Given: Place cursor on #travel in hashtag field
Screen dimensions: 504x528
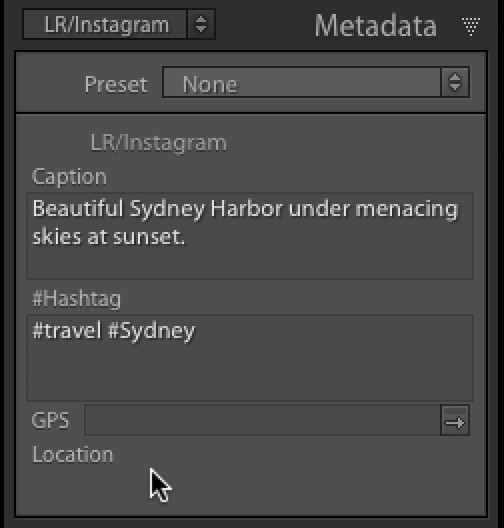Looking at the screenshot, I should [x=67, y=331].
